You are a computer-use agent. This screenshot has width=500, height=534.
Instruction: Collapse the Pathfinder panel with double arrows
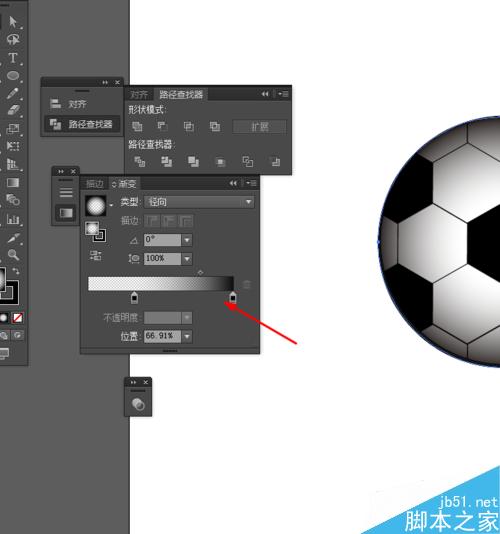pyautogui.click(x=265, y=94)
